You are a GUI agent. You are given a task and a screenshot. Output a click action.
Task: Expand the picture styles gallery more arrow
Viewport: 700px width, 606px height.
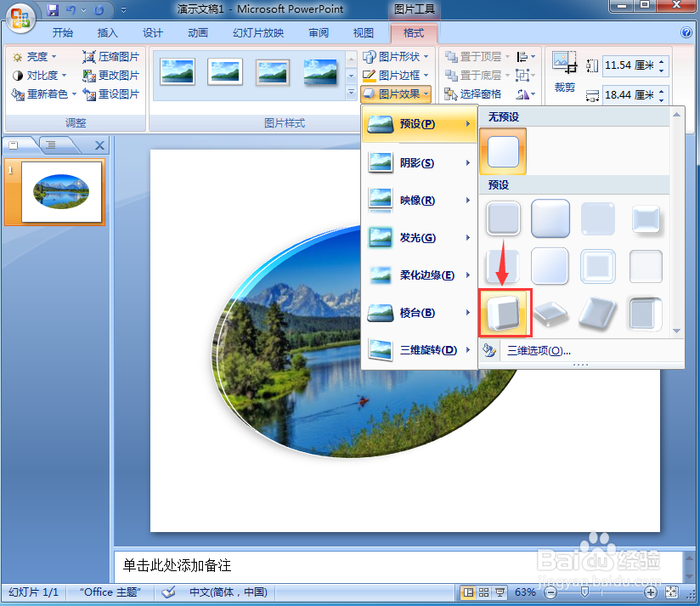(x=352, y=93)
